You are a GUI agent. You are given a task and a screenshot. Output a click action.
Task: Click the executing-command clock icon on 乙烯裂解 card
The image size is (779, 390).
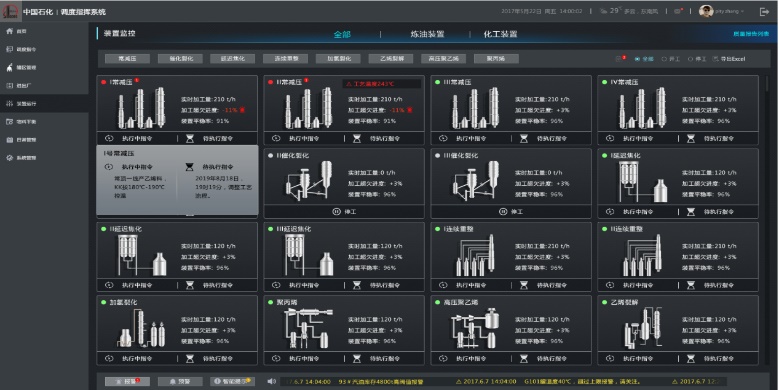610,358
